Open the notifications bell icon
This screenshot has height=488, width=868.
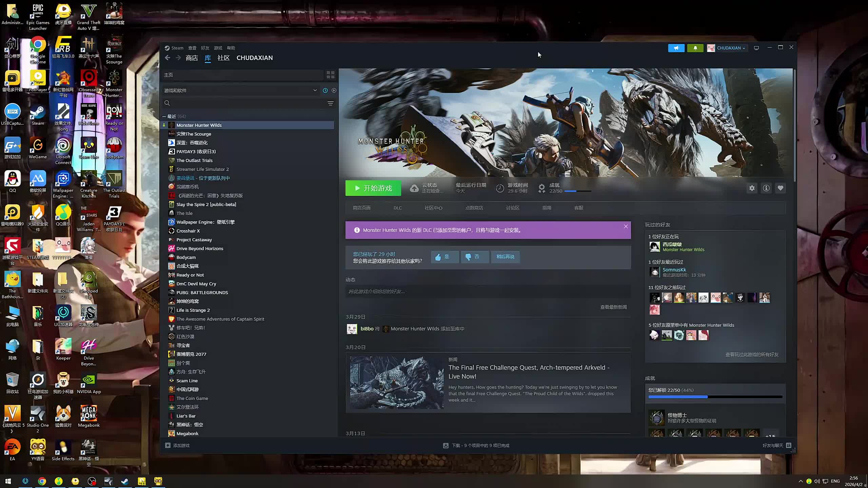[x=695, y=48]
